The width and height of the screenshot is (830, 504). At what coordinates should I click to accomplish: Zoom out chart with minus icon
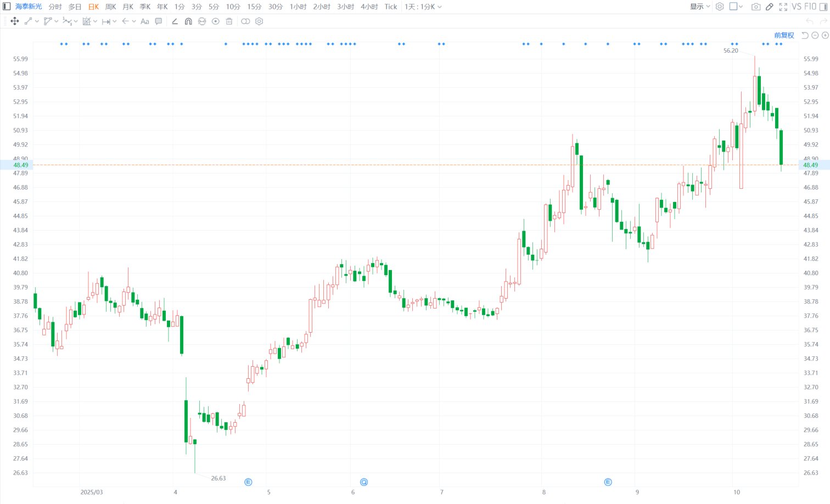(x=815, y=35)
